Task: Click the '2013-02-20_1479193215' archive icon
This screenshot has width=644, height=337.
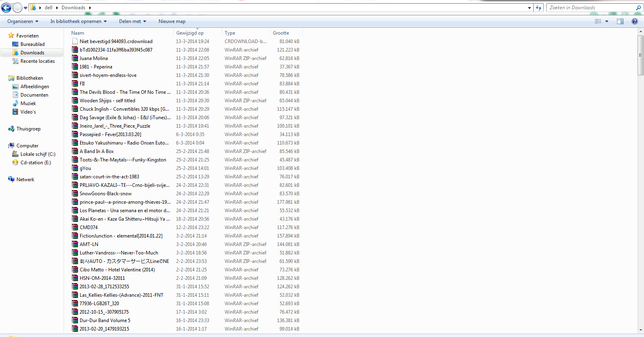Action: point(75,329)
